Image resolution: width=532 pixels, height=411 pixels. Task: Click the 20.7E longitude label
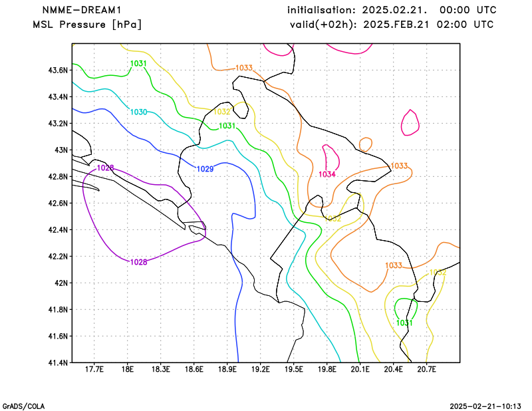(x=427, y=369)
